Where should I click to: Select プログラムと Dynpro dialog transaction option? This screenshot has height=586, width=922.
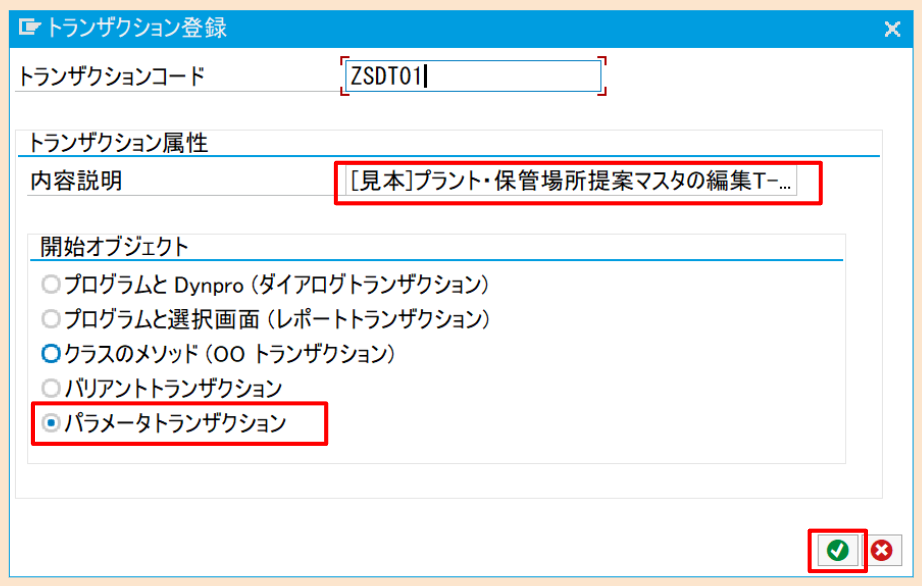(x=49, y=284)
